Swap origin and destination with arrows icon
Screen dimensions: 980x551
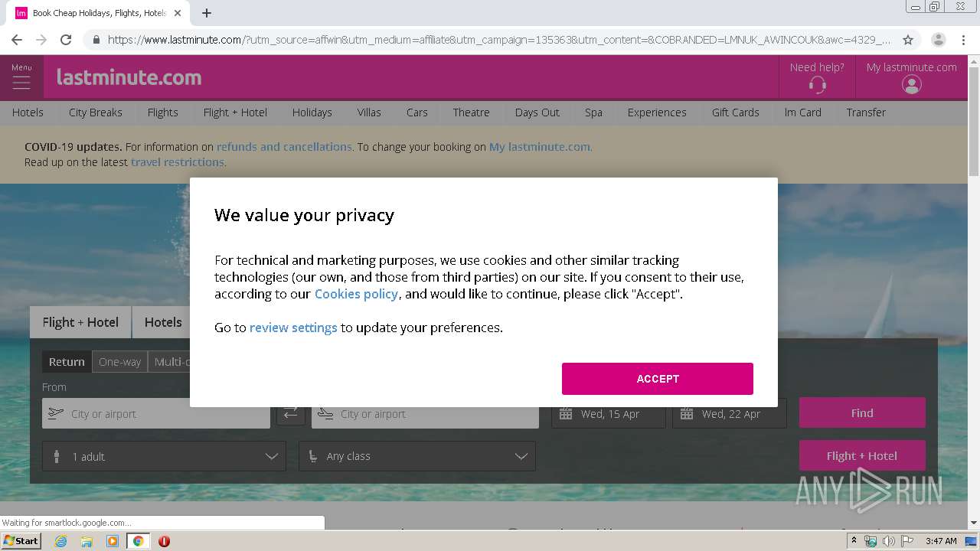[x=290, y=413]
